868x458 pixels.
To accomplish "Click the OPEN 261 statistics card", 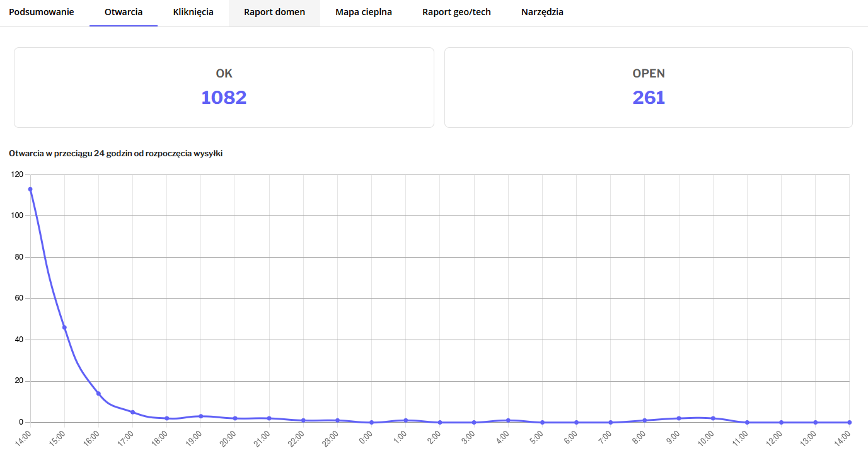I will click(x=649, y=88).
